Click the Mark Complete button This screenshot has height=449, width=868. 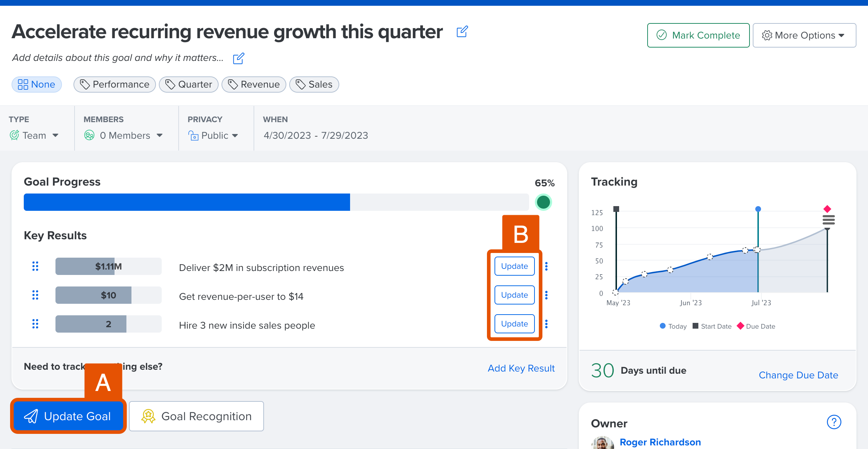pyautogui.click(x=698, y=35)
